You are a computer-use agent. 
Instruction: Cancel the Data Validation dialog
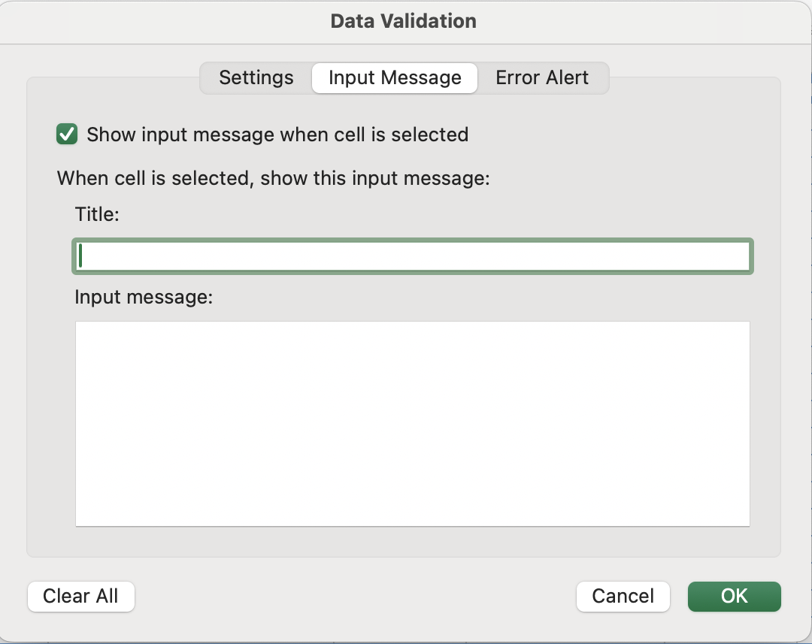pos(623,597)
